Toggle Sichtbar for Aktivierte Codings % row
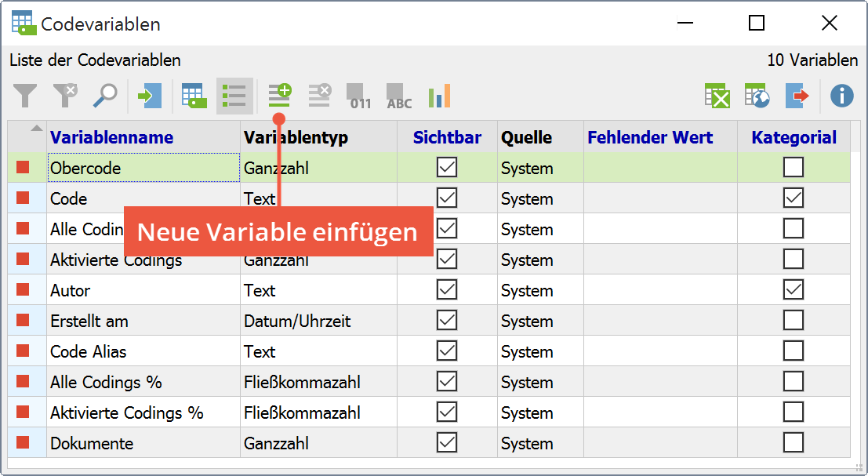This screenshot has width=868, height=476. (x=447, y=412)
